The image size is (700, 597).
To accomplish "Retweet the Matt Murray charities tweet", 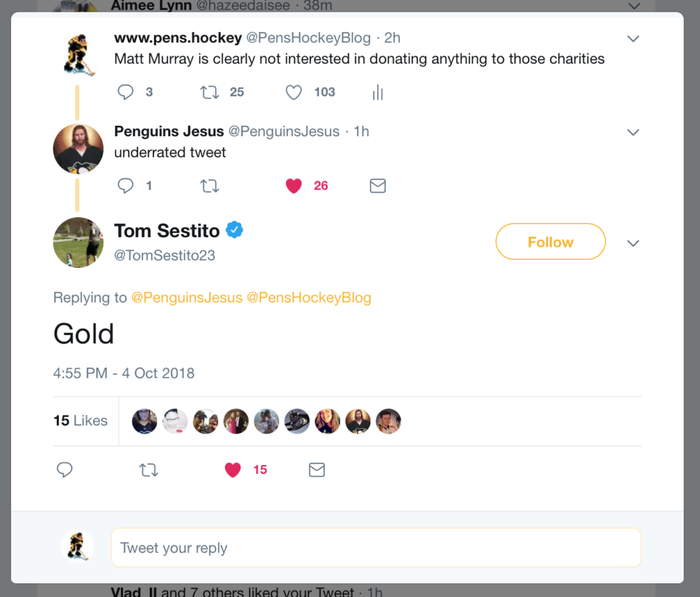I will point(209,92).
